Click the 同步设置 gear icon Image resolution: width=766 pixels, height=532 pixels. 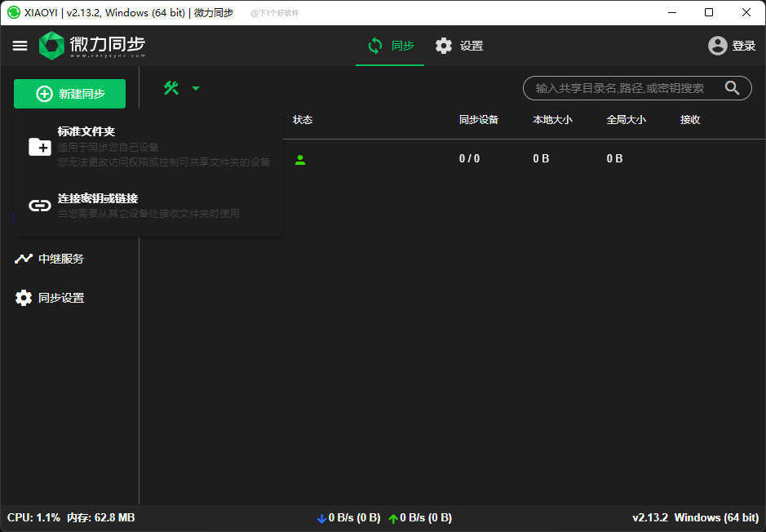pos(24,298)
